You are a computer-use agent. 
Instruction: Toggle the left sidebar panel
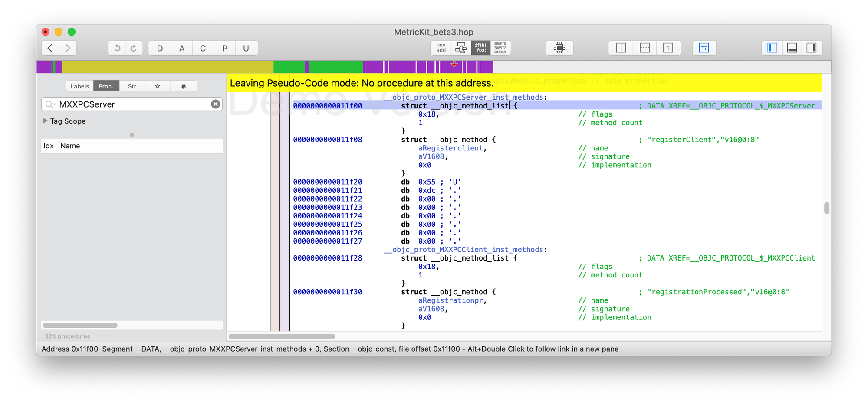(x=772, y=48)
